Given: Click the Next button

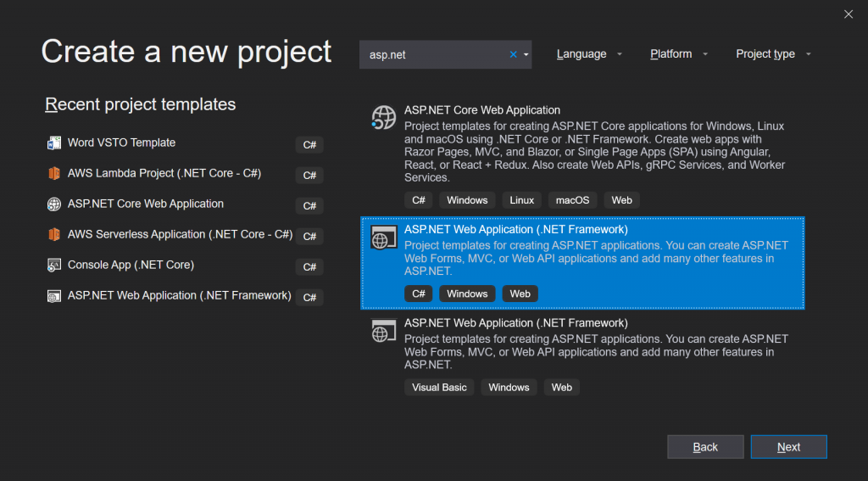Looking at the screenshot, I should coord(789,447).
